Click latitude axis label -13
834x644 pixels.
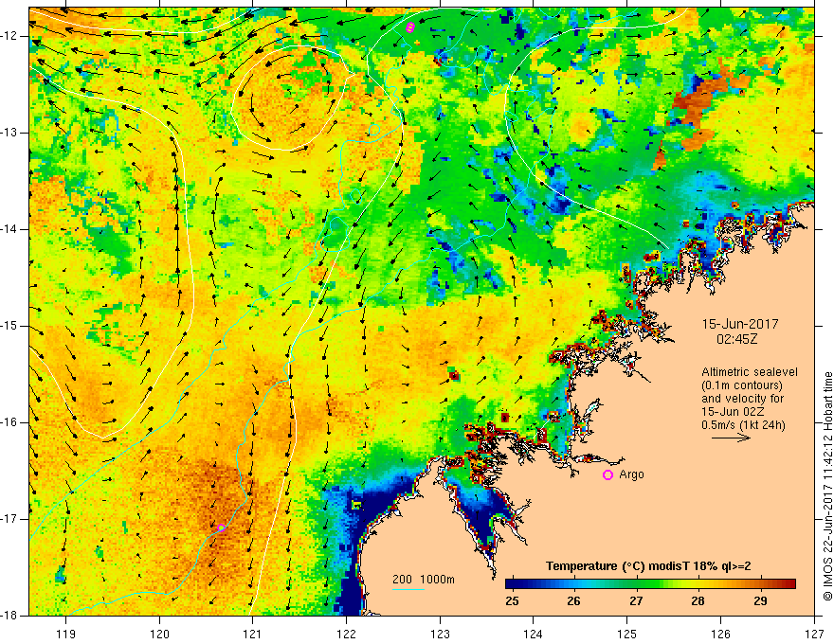point(9,133)
